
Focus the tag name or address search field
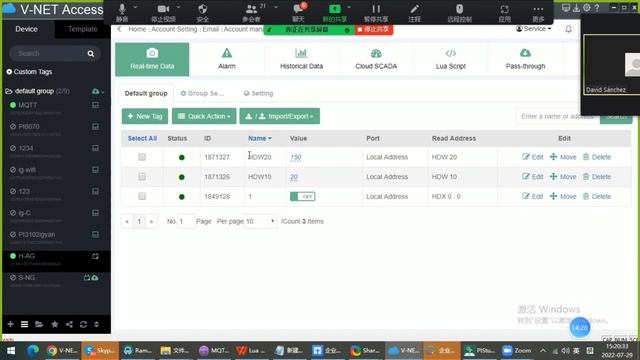coord(558,116)
